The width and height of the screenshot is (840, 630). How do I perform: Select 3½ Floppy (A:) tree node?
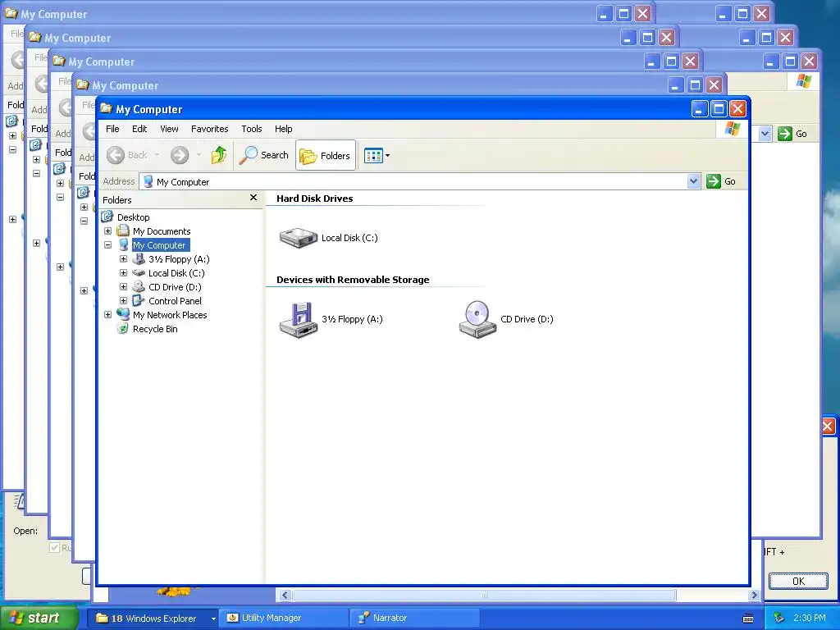coord(179,258)
